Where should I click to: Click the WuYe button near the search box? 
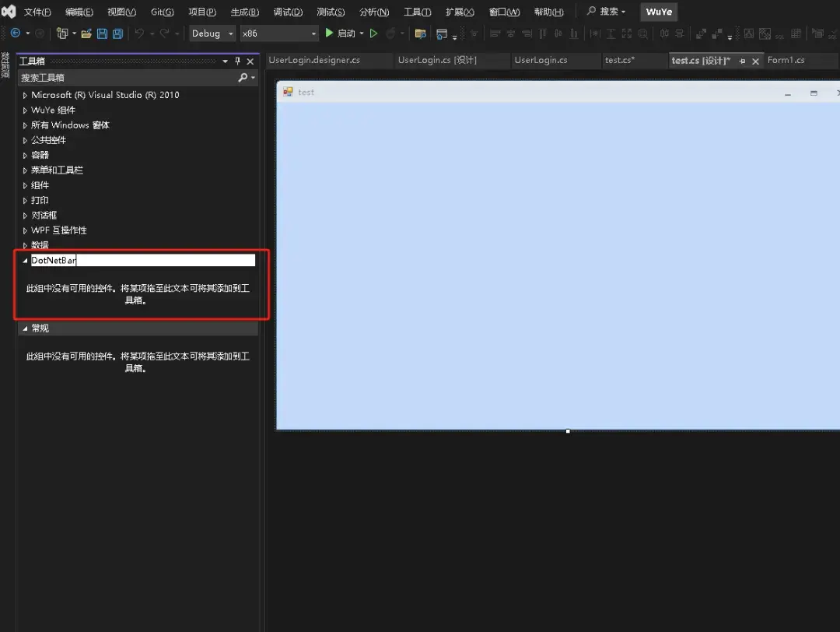click(x=658, y=12)
